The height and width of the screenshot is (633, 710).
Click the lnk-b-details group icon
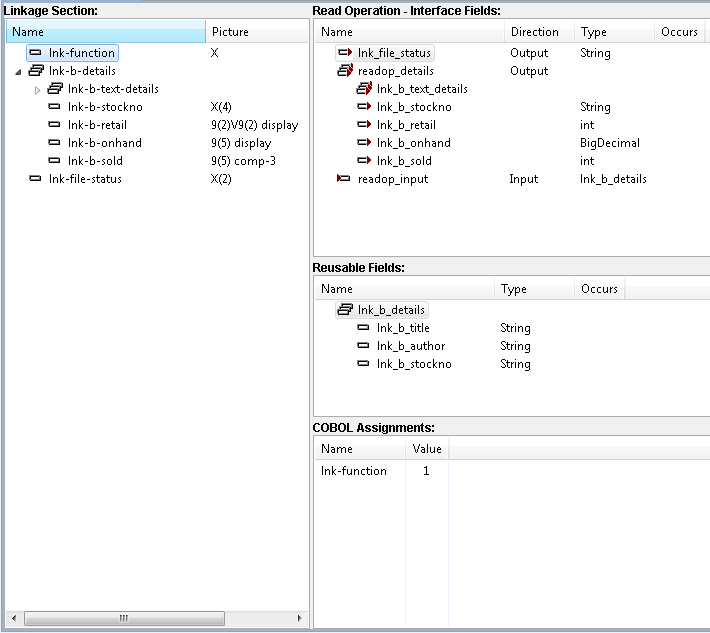[x=35, y=71]
